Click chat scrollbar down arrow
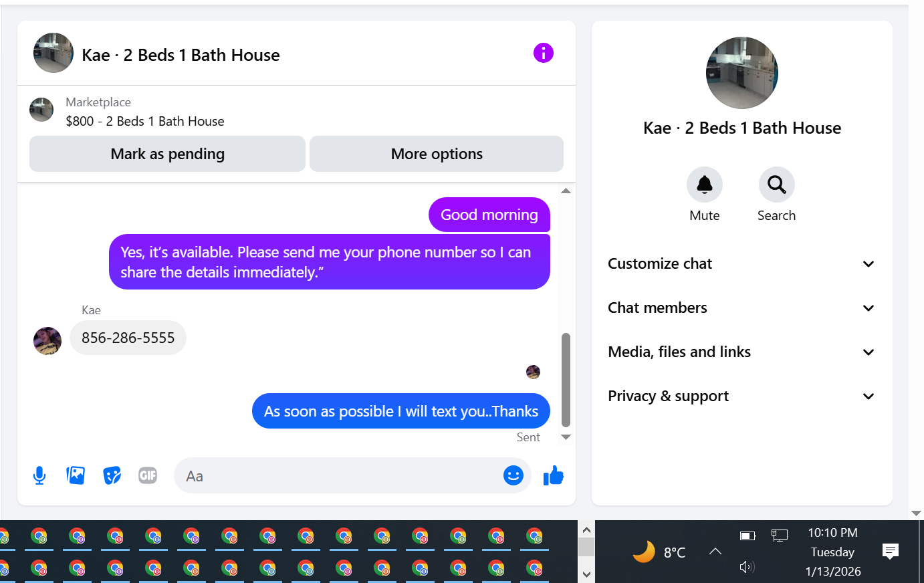Image resolution: width=924 pixels, height=583 pixels. 566,437
